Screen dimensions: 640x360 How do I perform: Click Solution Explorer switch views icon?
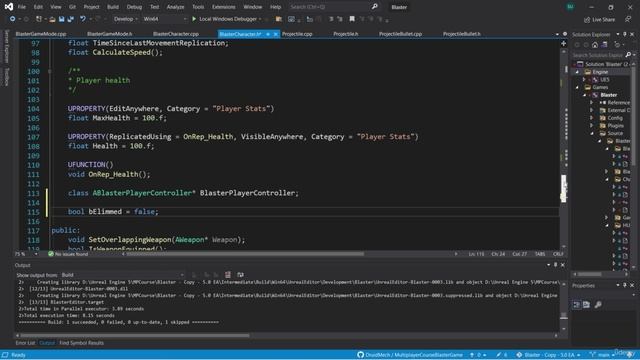tap(604, 45)
